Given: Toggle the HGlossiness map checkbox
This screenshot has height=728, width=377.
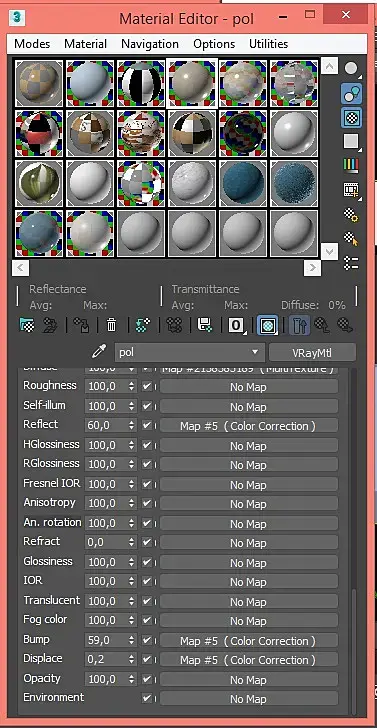Looking at the screenshot, I should click(x=147, y=445).
